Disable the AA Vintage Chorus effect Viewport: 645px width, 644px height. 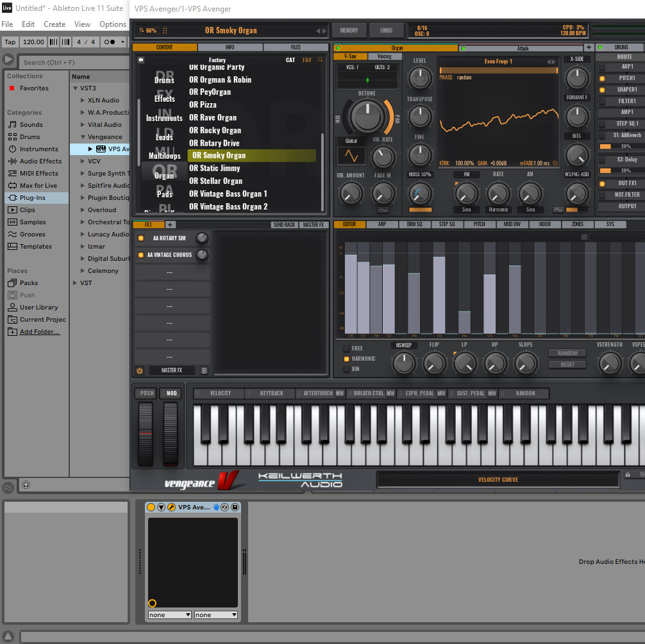point(141,255)
